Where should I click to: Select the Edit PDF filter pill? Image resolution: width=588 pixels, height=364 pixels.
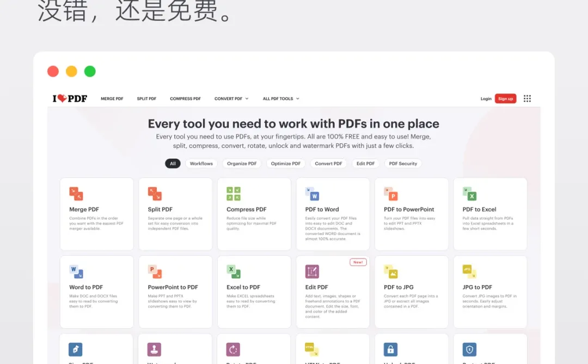(366, 163)
